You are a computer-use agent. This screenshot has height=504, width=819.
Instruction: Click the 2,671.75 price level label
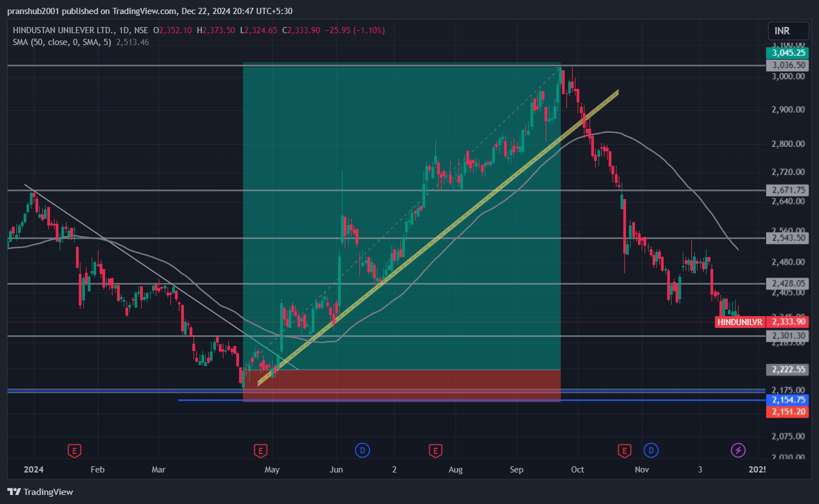(x=788, y=190)
